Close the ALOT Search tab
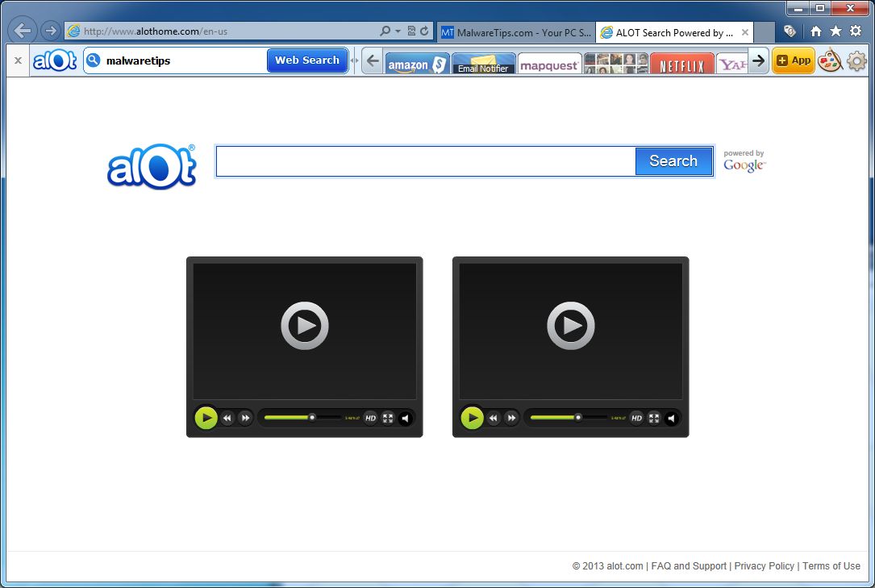Screen dimensions: 875x588 click(745, 32)
